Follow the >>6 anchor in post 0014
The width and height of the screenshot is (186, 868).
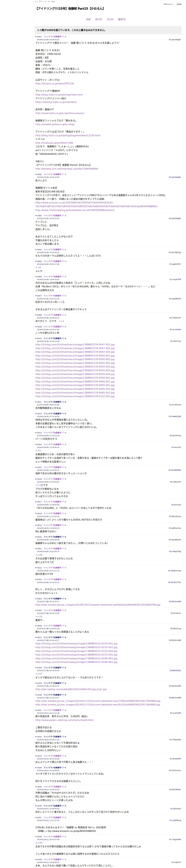coord(38,450)
